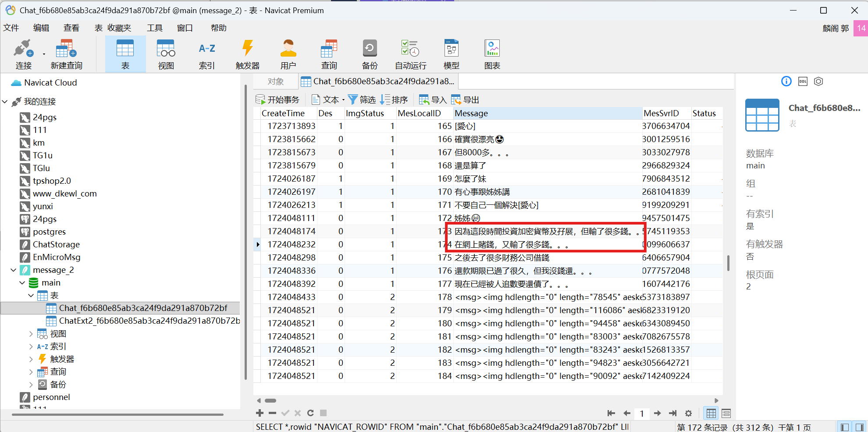Open Navicat Cloud in sidebar
This screenshot has width=868, height=432.
(50, 83)
